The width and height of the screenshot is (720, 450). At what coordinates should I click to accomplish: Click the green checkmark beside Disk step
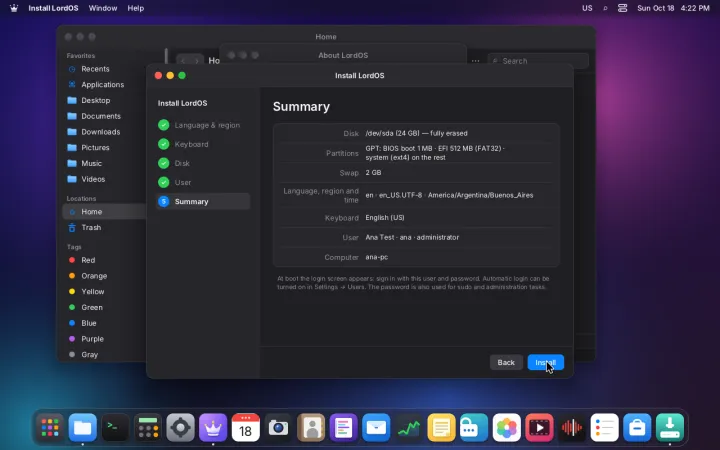tap(163, 163)
